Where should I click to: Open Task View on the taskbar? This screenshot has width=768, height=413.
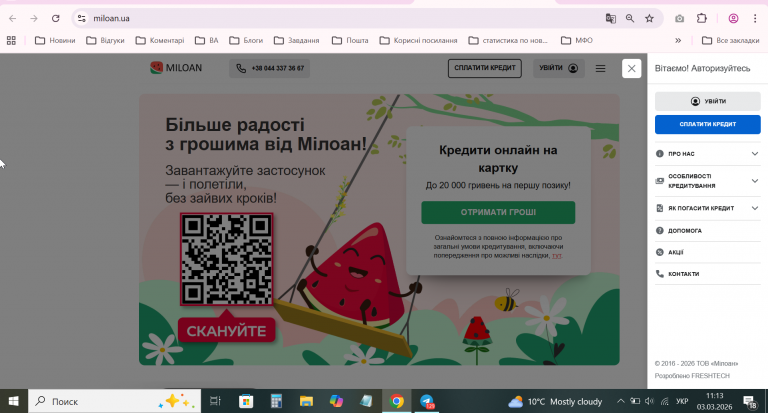click(215, 402)
